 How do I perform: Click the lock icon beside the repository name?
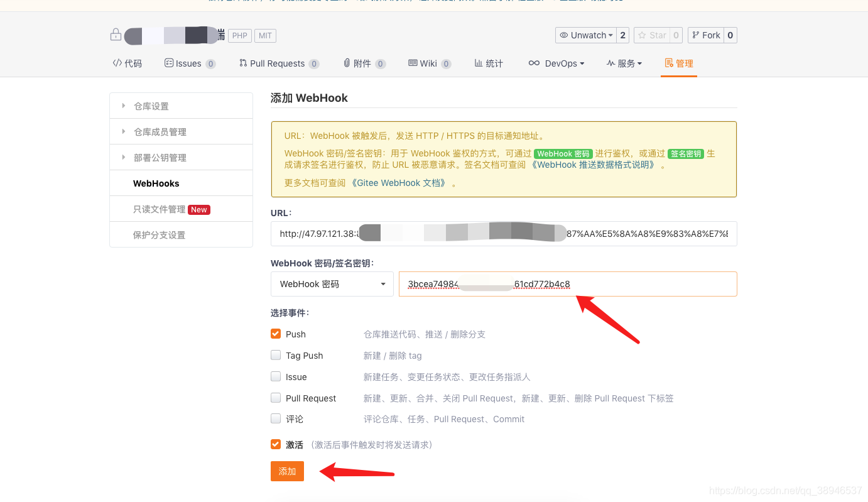point(116,35)
